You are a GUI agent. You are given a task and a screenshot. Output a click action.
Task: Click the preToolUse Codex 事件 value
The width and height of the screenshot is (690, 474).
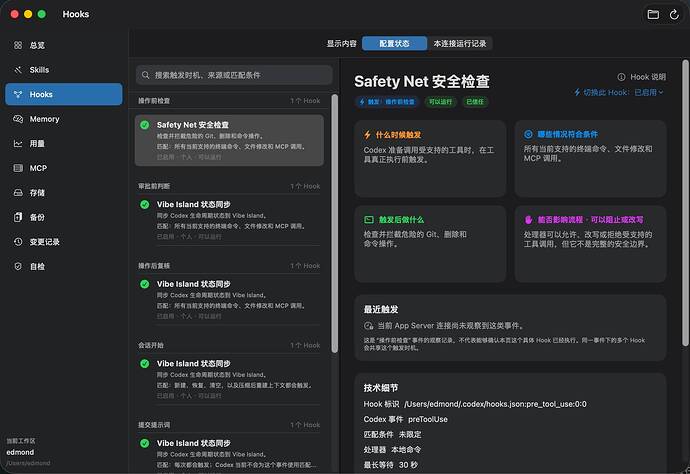[x=428, y=419]
